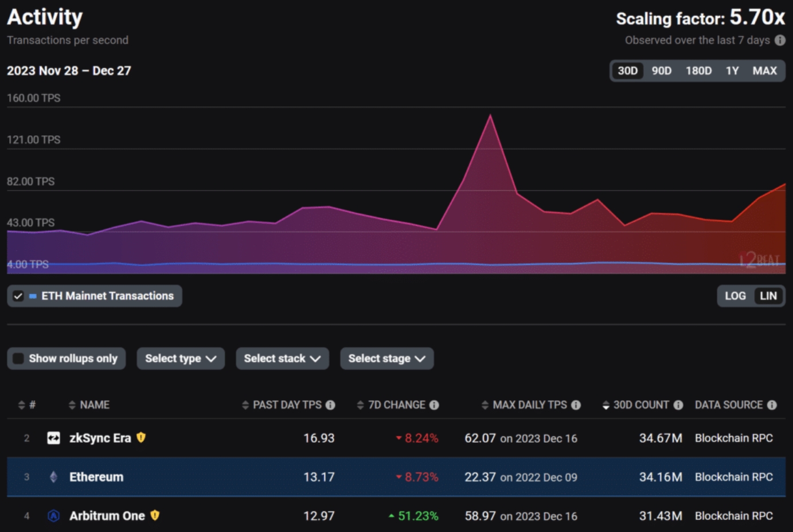Click Blockchain RPC in the zkSync Era row

pyautogui.click(x=734, y=438)
